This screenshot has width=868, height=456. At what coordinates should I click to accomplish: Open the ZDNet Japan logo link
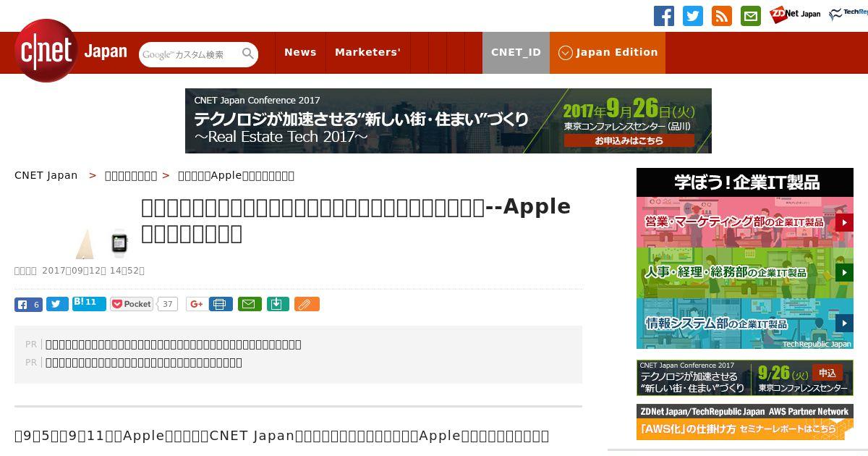795,14
